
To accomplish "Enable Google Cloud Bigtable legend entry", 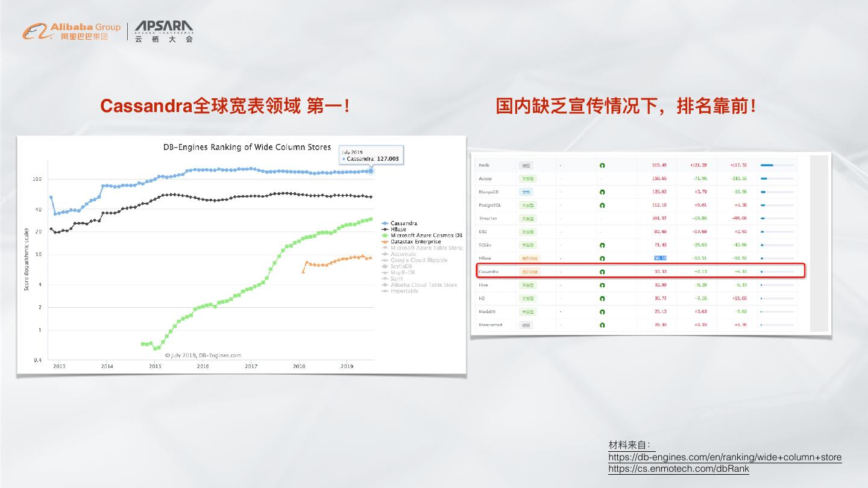I will point(415,260).
